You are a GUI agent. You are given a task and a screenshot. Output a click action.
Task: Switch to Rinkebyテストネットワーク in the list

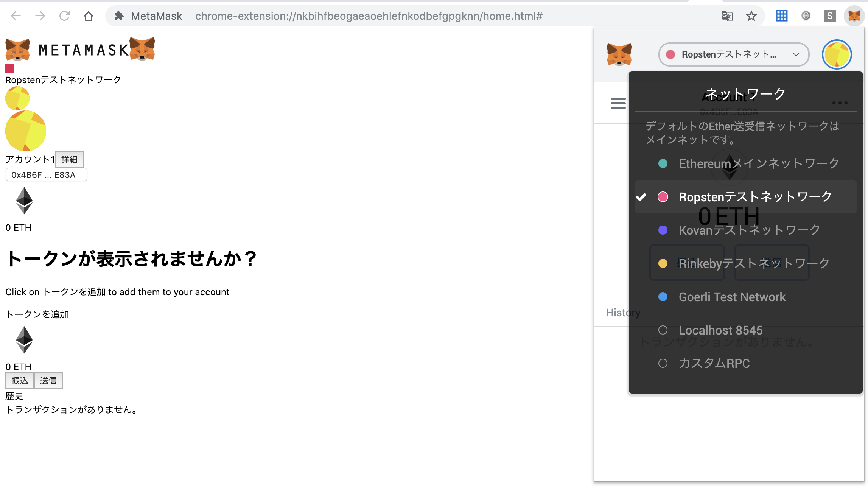pos(754,263)
